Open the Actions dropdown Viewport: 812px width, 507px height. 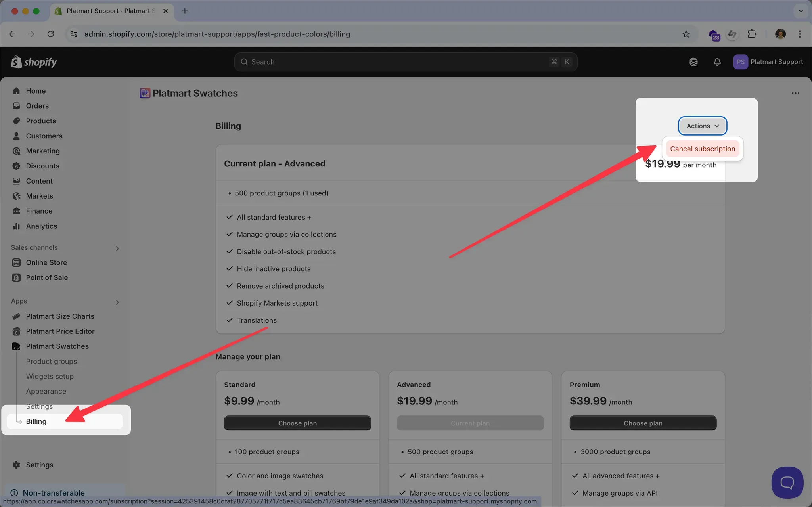[x=703, y=126]
